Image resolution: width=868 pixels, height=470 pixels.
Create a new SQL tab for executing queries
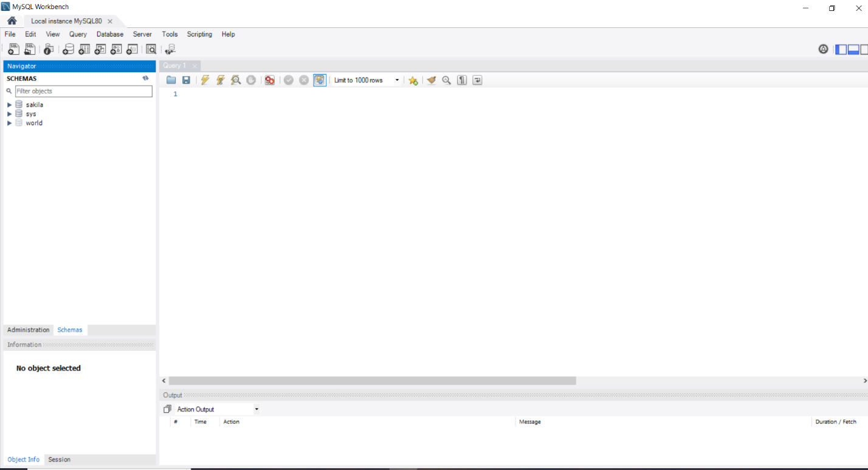(13, 49)
